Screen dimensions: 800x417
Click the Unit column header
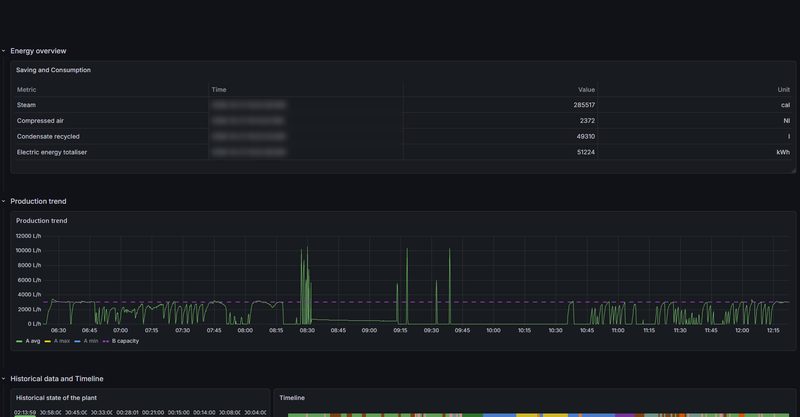[784, 89]
